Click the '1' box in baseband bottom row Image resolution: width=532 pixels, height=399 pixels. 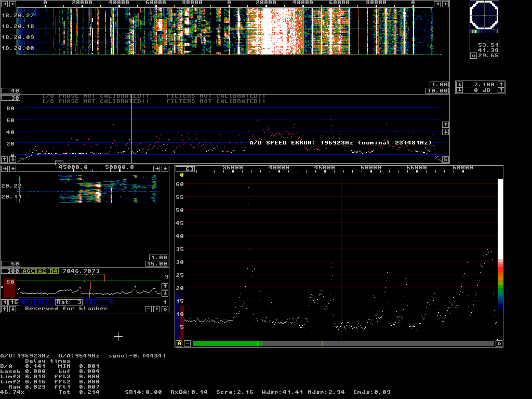(4, 302)
